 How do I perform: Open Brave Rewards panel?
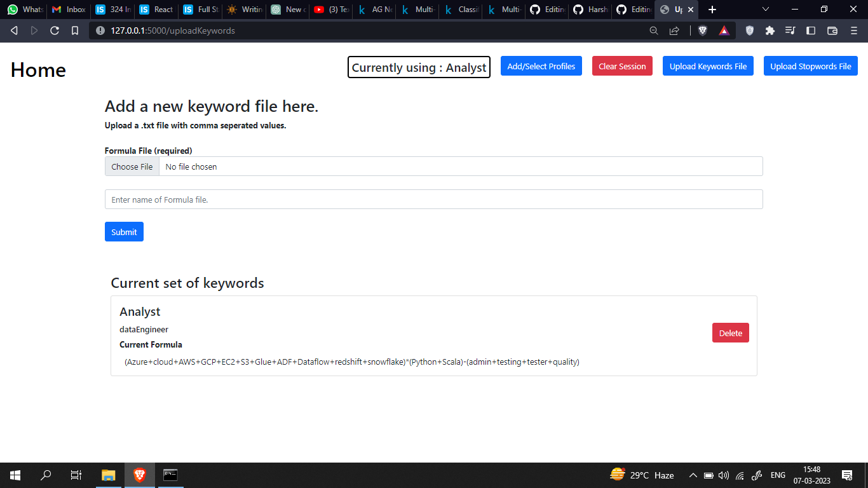[x=724, y=30]
